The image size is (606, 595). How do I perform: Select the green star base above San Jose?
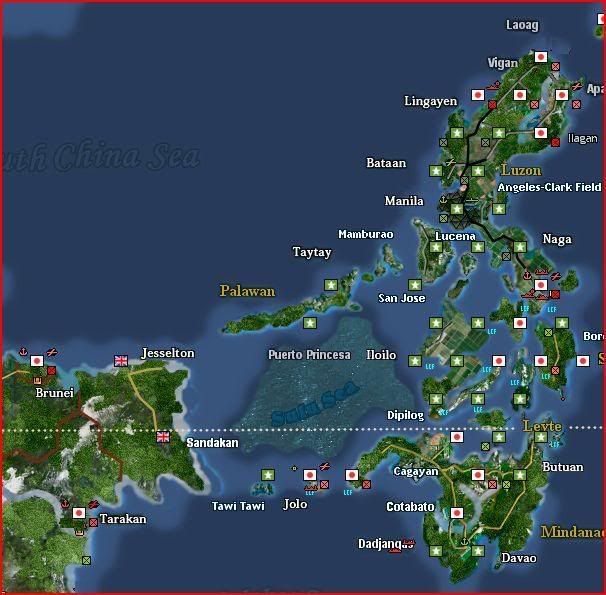[415, 285]
